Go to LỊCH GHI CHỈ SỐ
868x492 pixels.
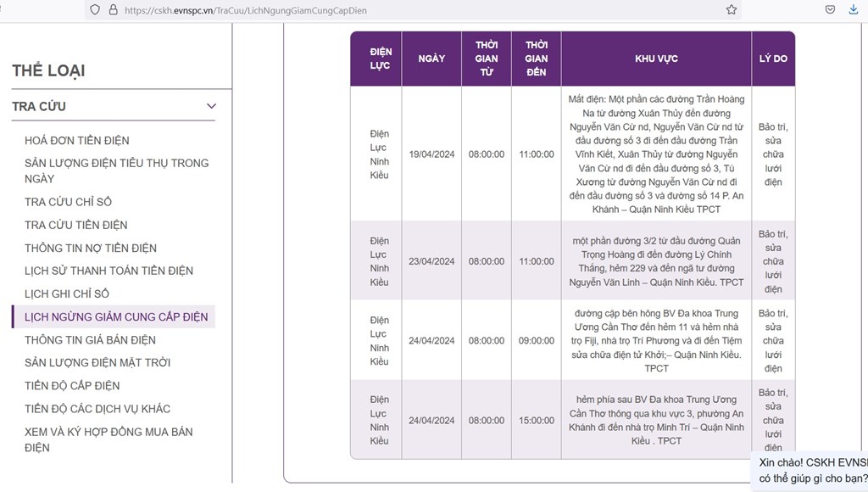[x=67, y=294]
